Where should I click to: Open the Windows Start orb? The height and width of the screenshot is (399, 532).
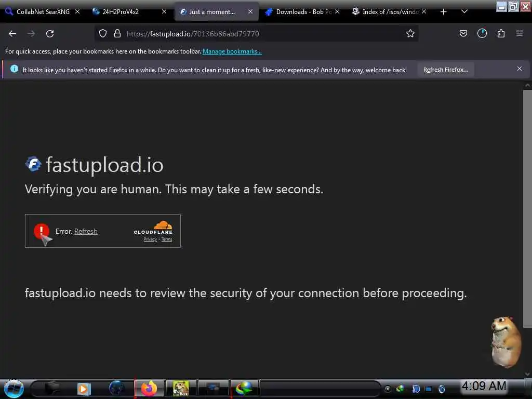[14, 389]
